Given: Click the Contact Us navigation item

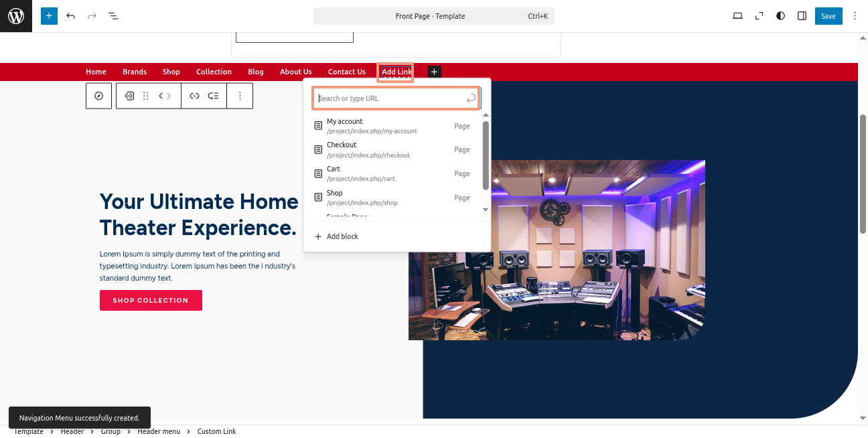Looking at the screenshot, I should point(347,72).
